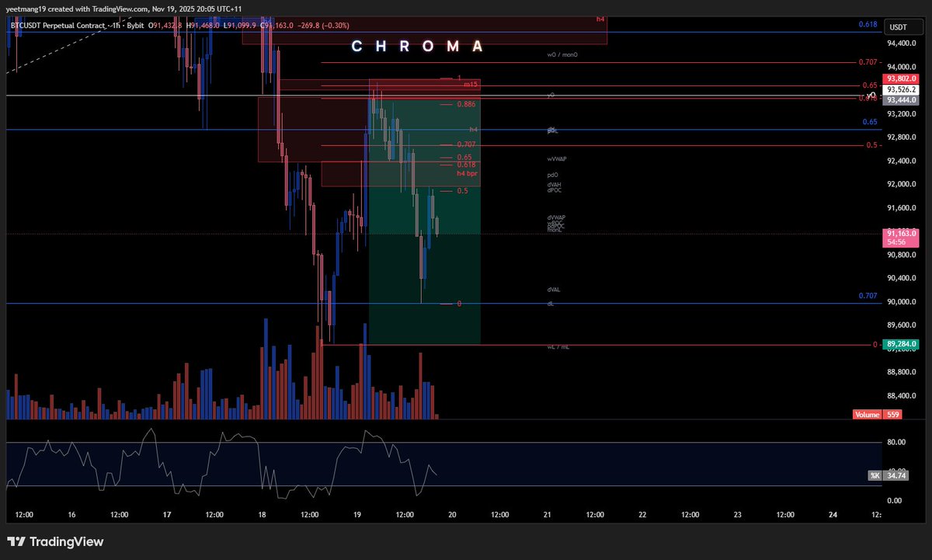
Task: Click the 94,400.0 price axis value
Action: pyautogui.click(x=902, y=43)
